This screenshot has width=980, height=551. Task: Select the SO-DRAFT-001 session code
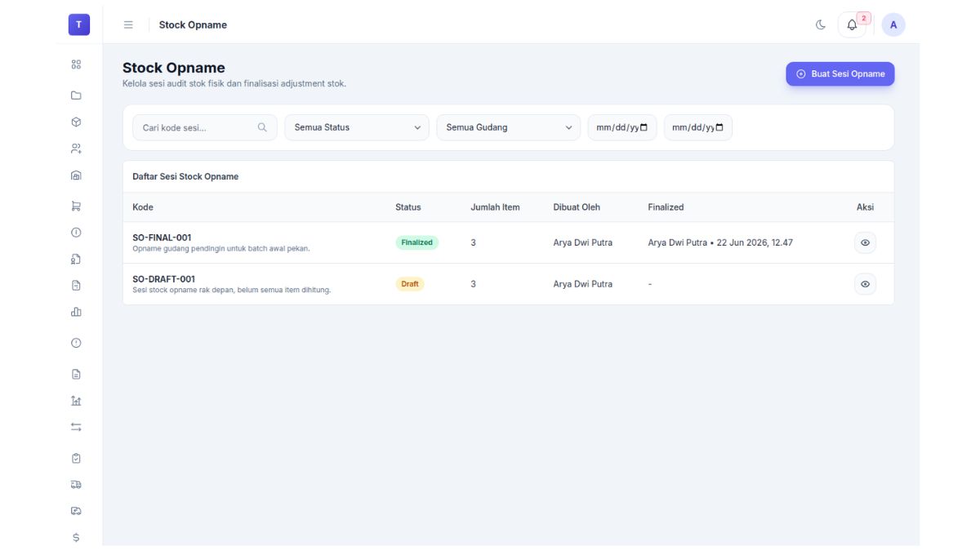pos(163,278)
